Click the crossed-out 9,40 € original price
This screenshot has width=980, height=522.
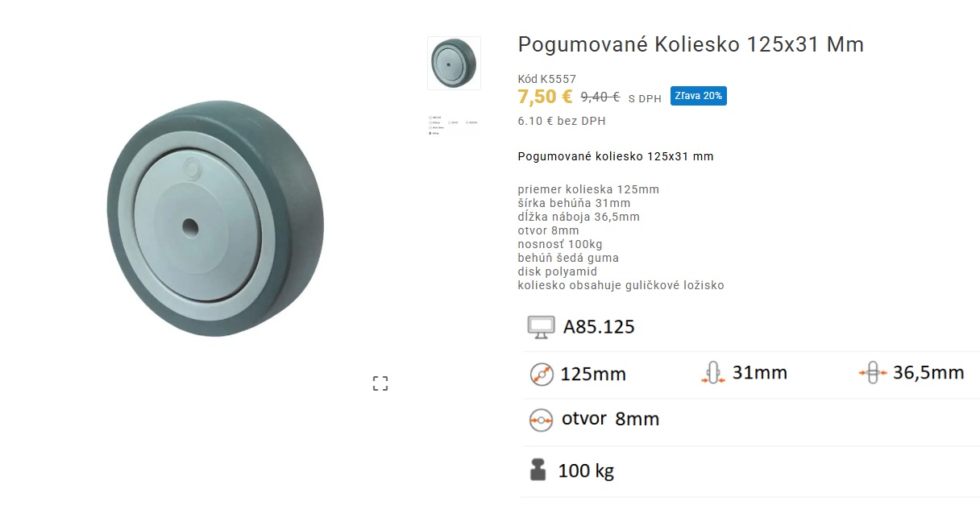tap(600, 97)
